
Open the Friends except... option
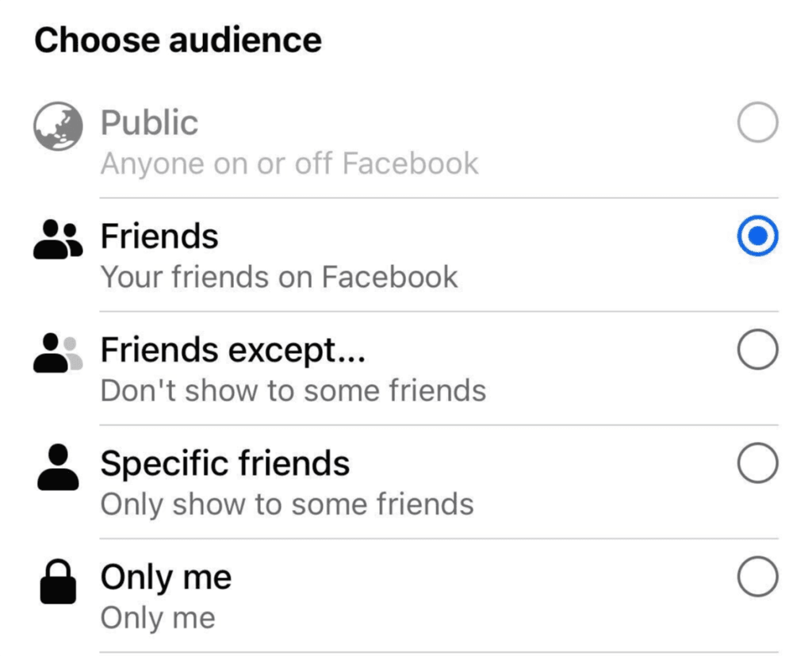[232, 350]
